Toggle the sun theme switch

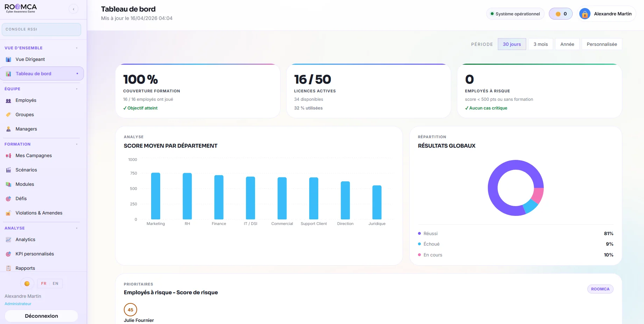coord(27,284)
